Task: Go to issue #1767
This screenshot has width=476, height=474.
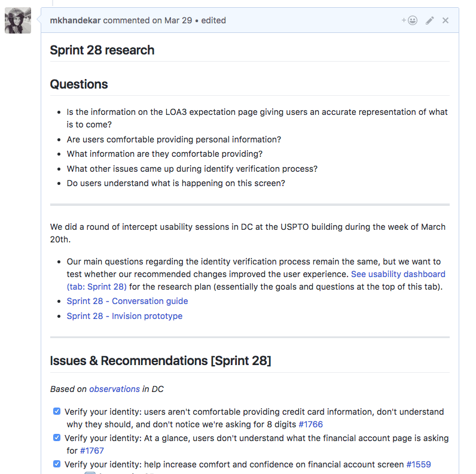Action: coord(91,451)
